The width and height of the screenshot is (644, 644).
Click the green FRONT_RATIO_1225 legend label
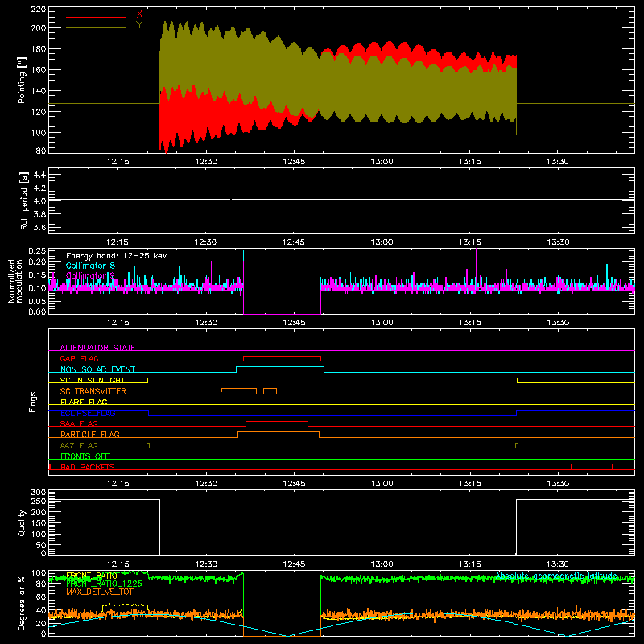coord(105,584)
